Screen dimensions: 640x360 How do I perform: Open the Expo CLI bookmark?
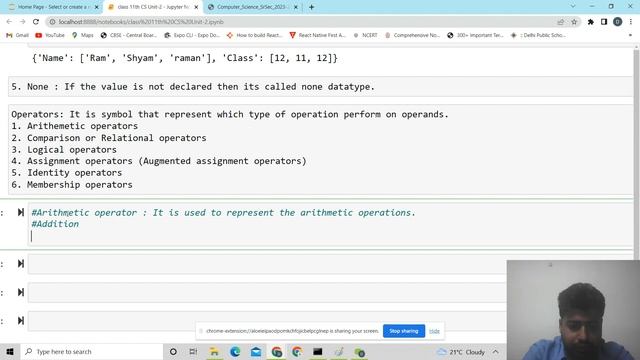pyautogui.click(x=192, y=35)
